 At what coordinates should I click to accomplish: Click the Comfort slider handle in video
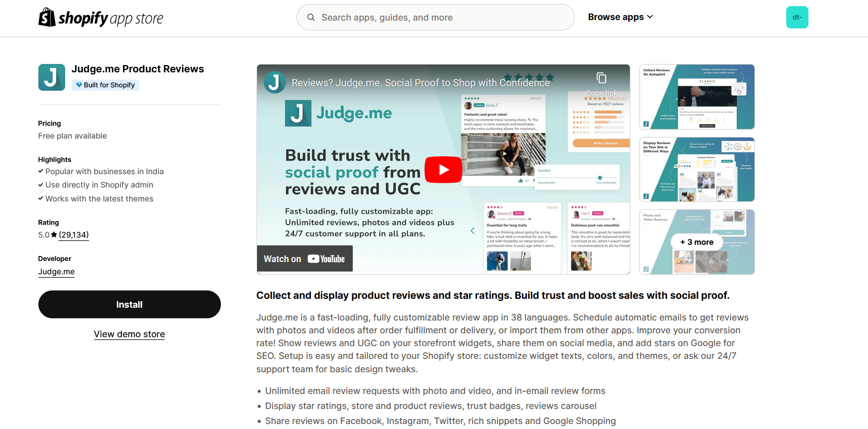click(x=600, y=177)
